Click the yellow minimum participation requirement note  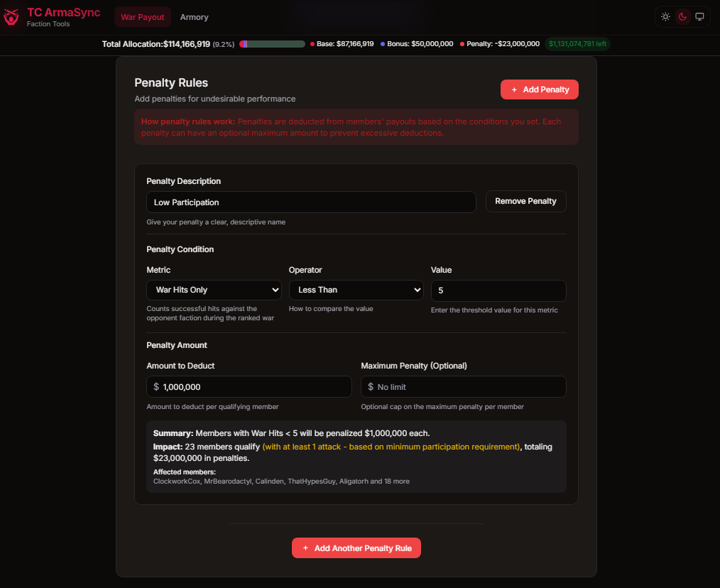(x=391, y=447)
